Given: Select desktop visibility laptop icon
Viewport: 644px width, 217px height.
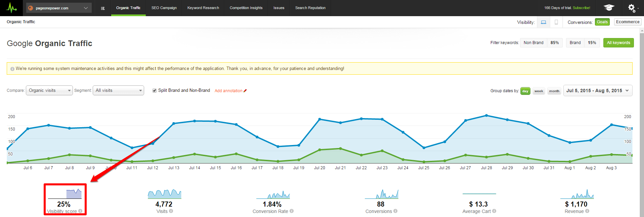Looking at the screenshot, I should (543, 22).
